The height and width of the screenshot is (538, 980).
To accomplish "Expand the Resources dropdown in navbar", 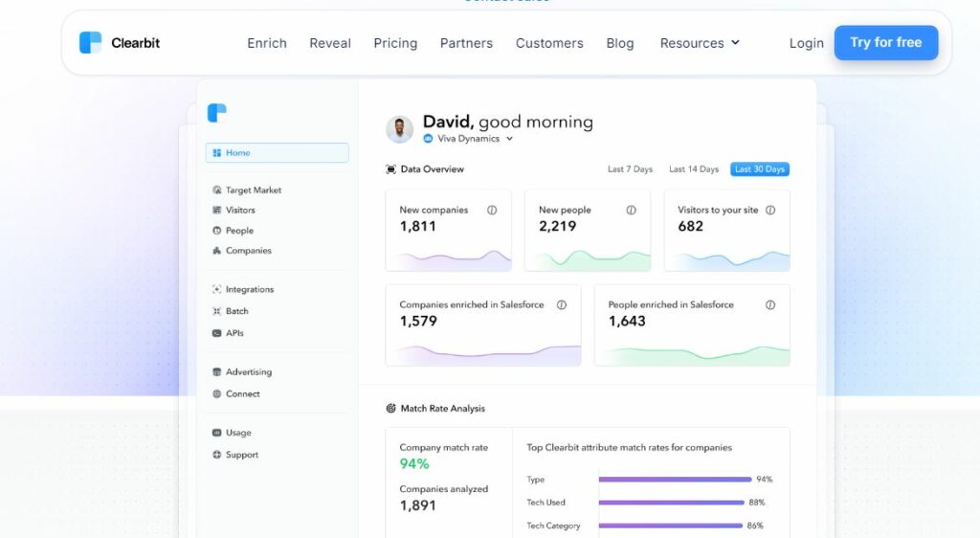I will (700, 43).
